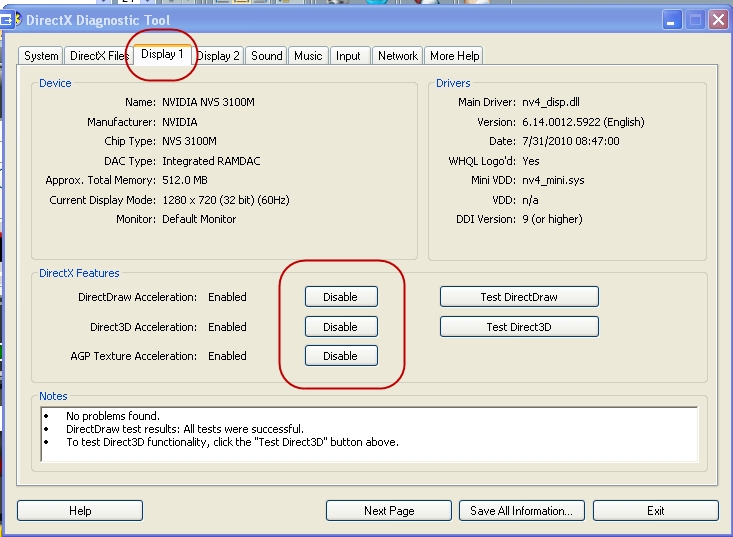View the More Help tab
The height and width of the screenshot is (537, 733).
point(454,56)
